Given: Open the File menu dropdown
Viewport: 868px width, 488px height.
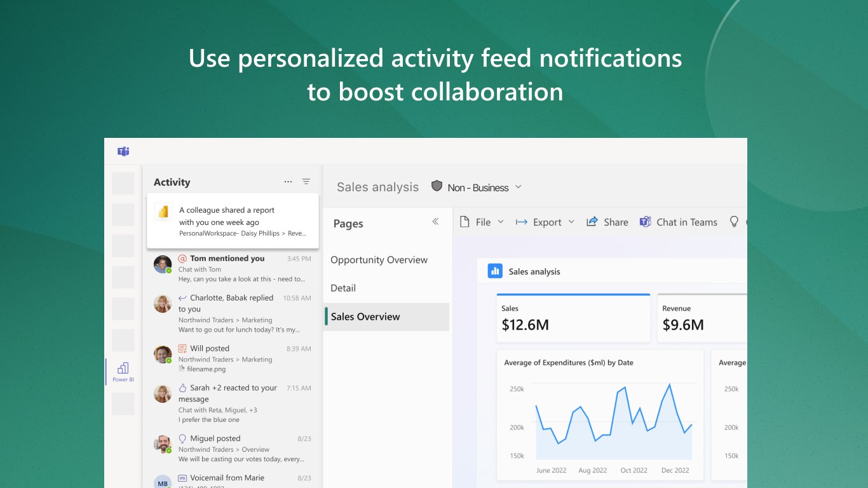Looking at the screenshot, I should click(482, 222).
